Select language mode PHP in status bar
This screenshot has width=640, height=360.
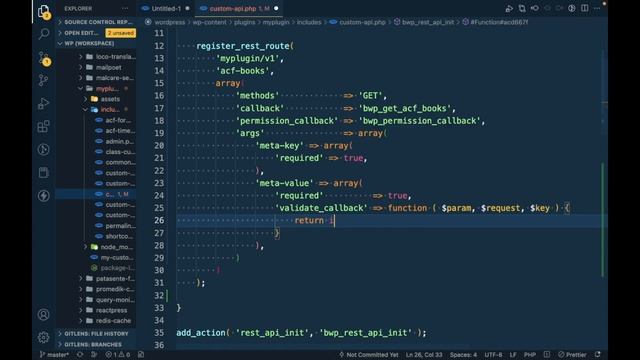point(530,355)
